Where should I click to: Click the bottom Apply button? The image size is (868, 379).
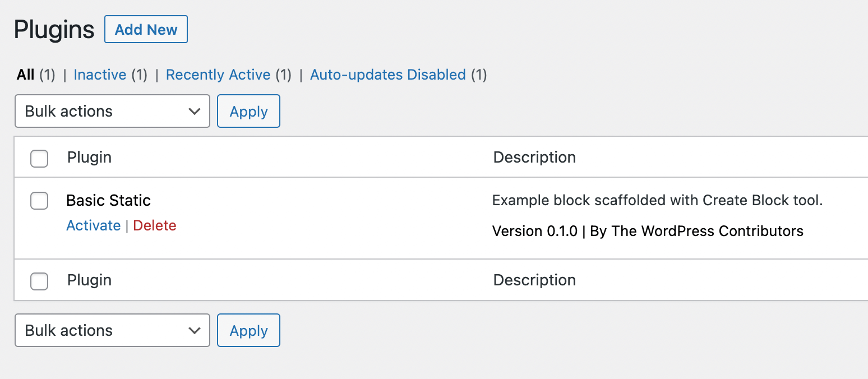click(248, 330)
